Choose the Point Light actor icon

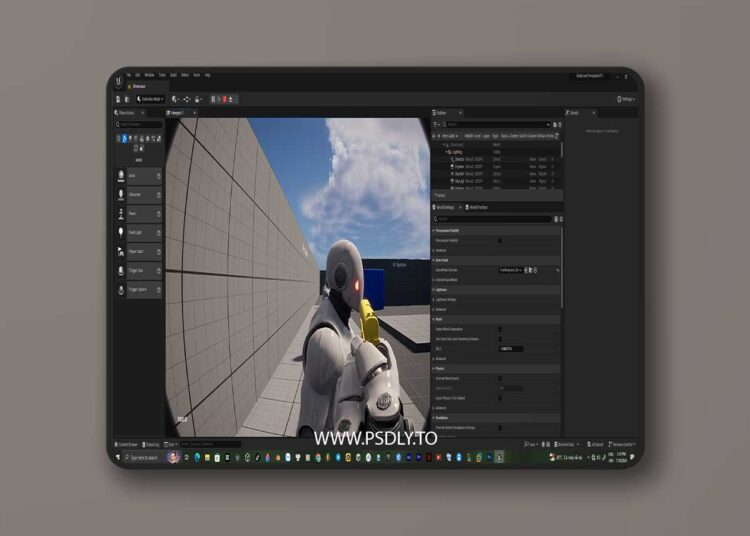121,232
